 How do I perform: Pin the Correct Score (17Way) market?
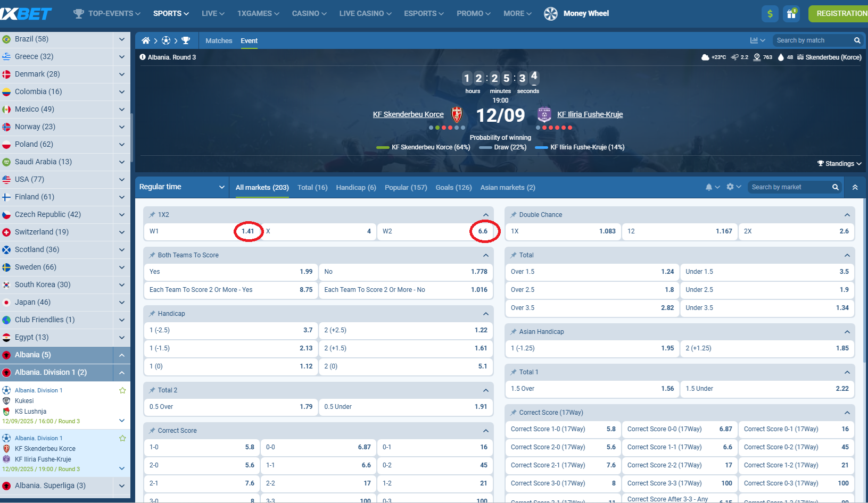[x=514, y=413]
